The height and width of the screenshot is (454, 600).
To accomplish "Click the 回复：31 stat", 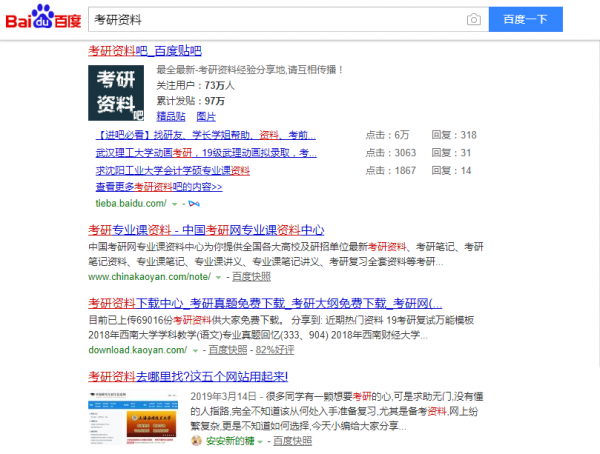I will [x=451, y=153].
